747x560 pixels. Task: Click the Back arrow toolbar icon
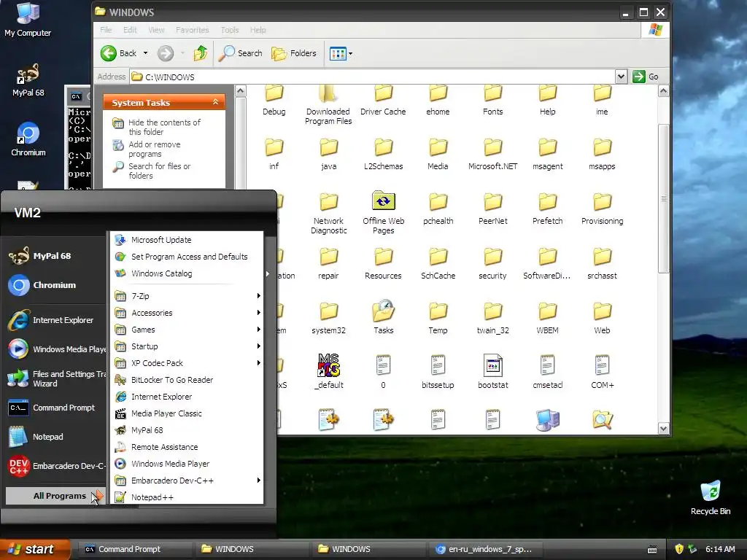coord(109,53)
